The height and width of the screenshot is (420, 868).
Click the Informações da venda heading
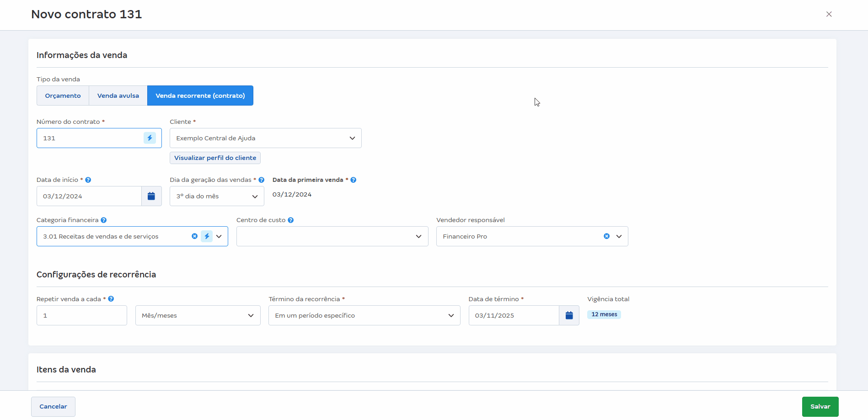pos(82,55)
